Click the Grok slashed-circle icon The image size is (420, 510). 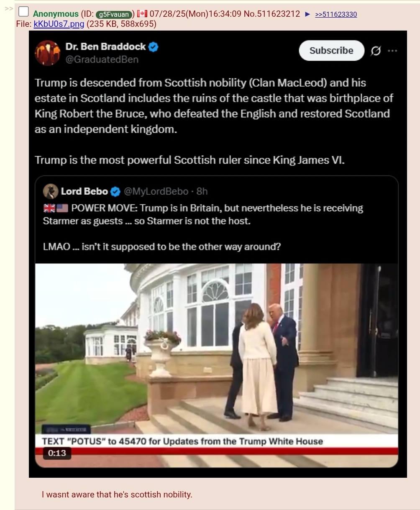click(376, 51)
